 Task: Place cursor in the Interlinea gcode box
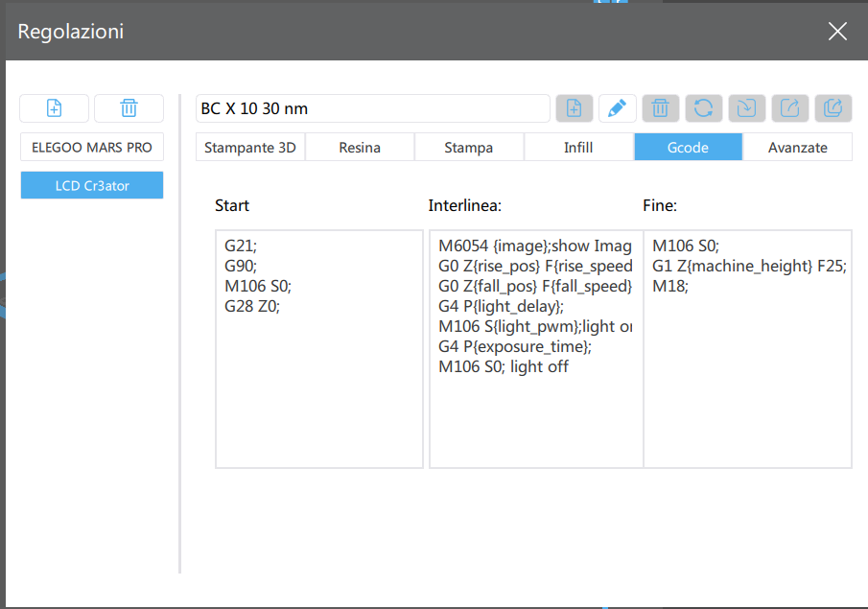(x=535, y=422)
